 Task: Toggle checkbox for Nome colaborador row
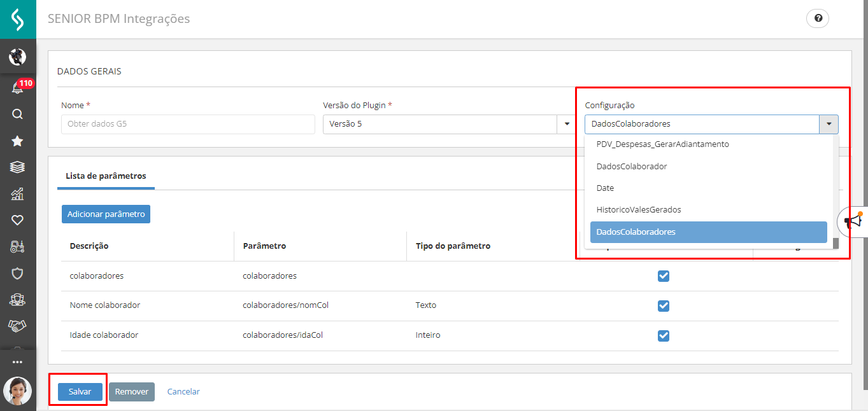(664, 306)
